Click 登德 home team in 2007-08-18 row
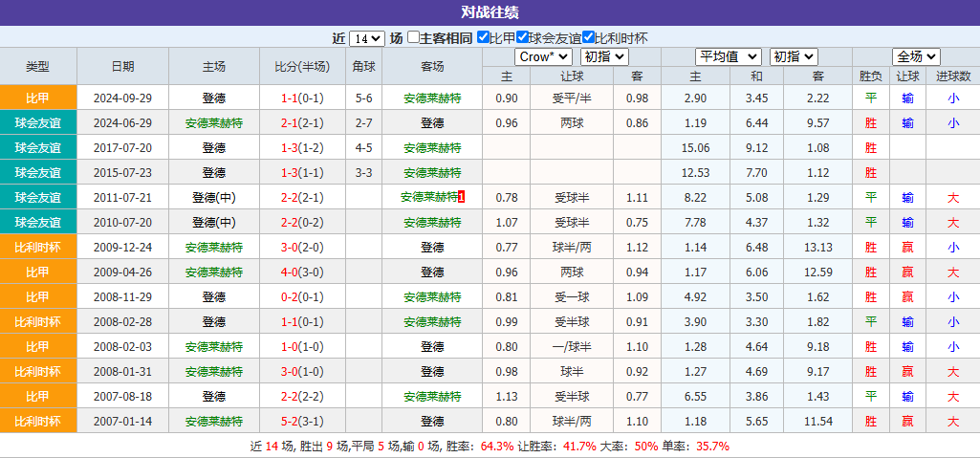The width and height of the screenshot is (980, 458). click(214, 396)
